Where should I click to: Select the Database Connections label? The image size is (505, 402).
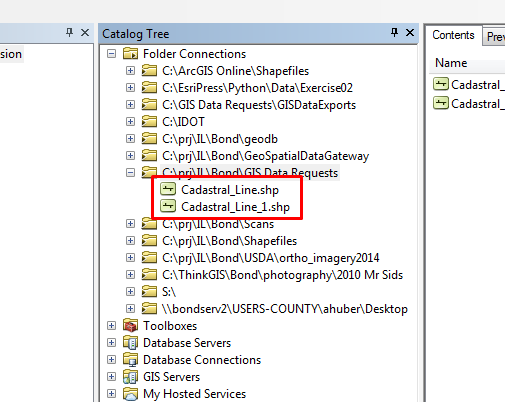[x=202, y=360]
